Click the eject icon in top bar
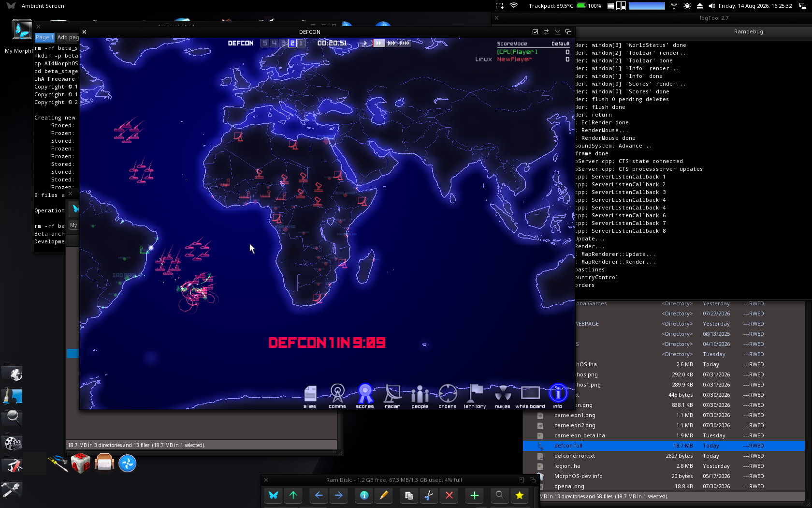Viewport: 812px width, 508px height. pos(699,6)
